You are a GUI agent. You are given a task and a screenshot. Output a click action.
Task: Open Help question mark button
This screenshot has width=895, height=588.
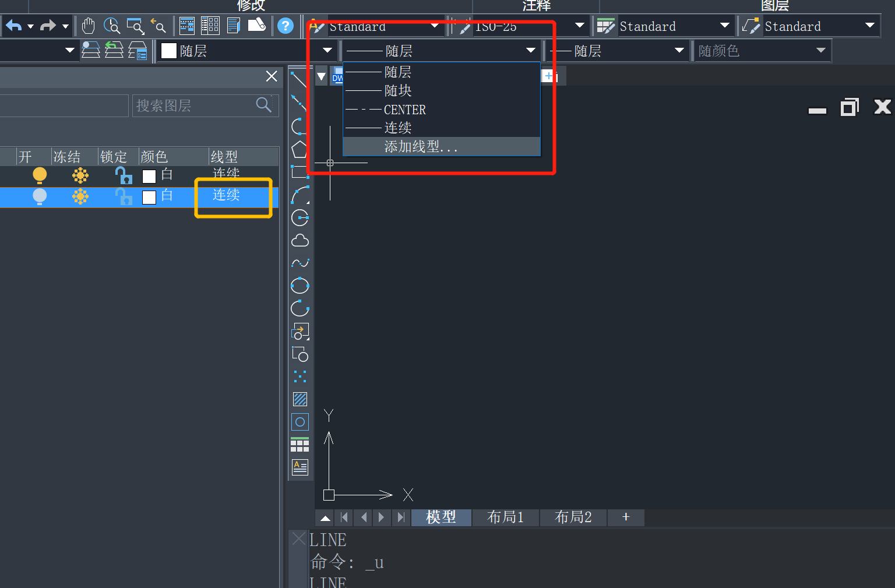pyautogui.click(x=285, y=26)
